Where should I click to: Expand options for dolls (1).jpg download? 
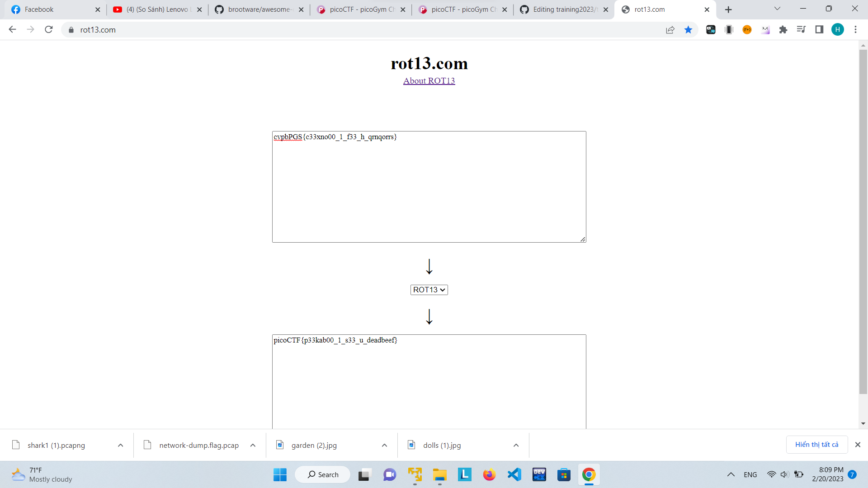pos(516,445)
